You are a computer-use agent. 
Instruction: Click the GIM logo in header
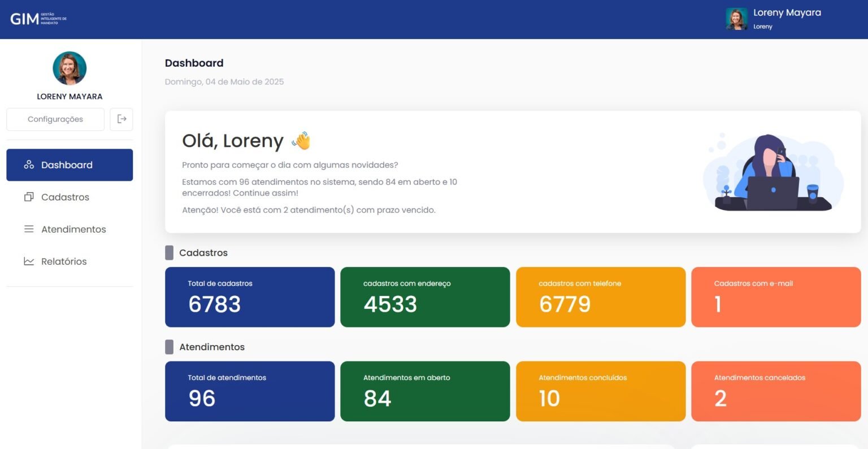tap(38, 19)
